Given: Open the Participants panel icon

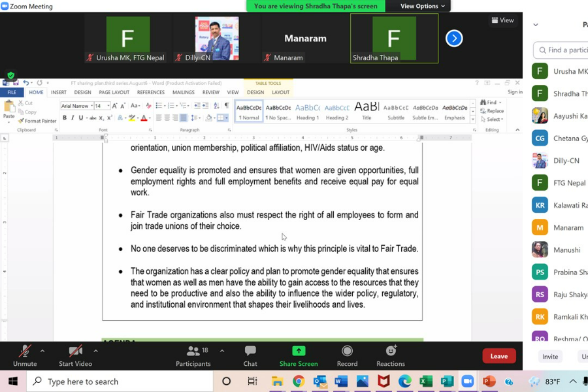Looking at the screenshot, I should point(193,351).
